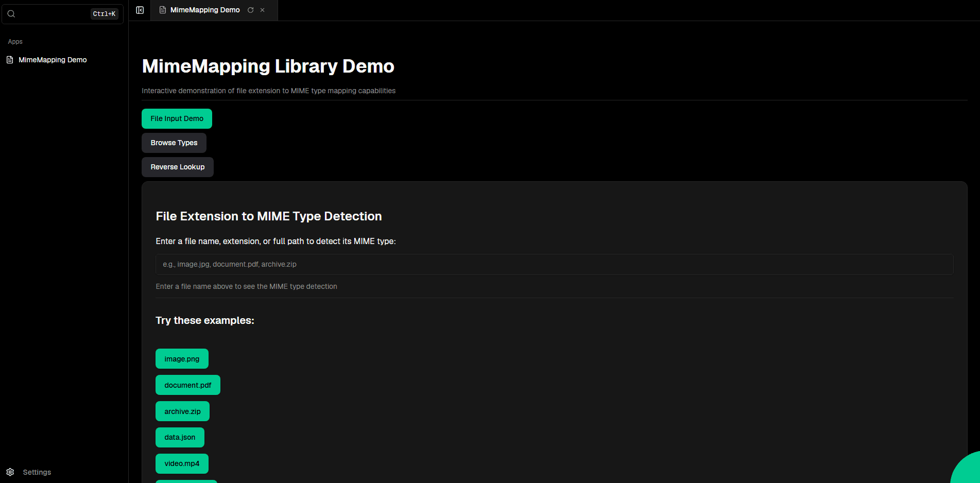This screenshot has width=980, height=483.
Task: Collapse the sidebar with the panel toggle icon
Action: click(x=140, y=10)
